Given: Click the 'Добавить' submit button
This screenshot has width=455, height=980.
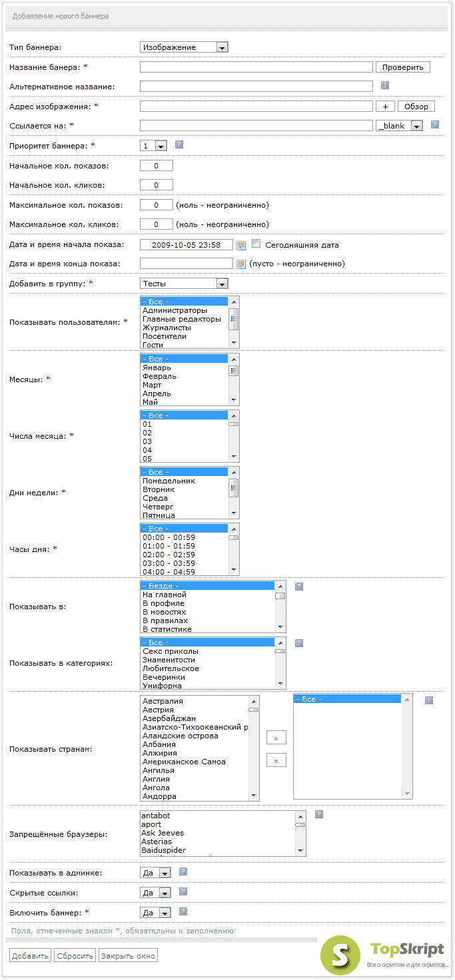Looking at the screenshot, I should click(30, 955).
